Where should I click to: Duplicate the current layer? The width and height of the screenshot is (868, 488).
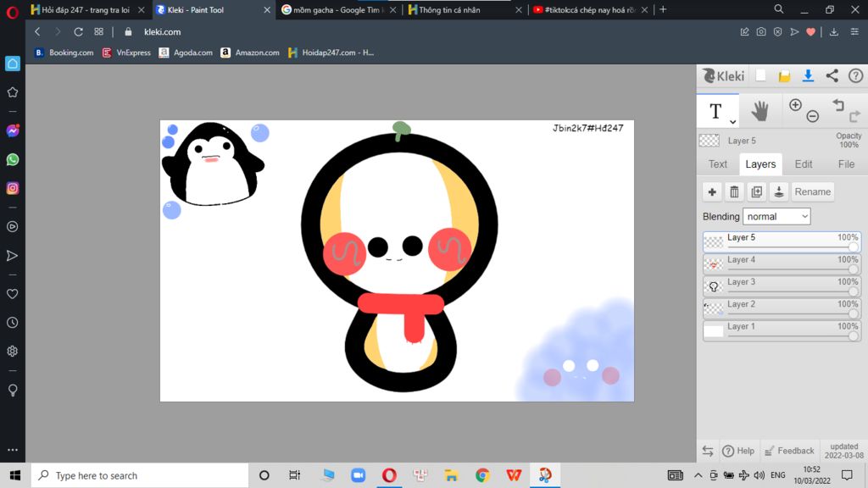click(756, 192)
